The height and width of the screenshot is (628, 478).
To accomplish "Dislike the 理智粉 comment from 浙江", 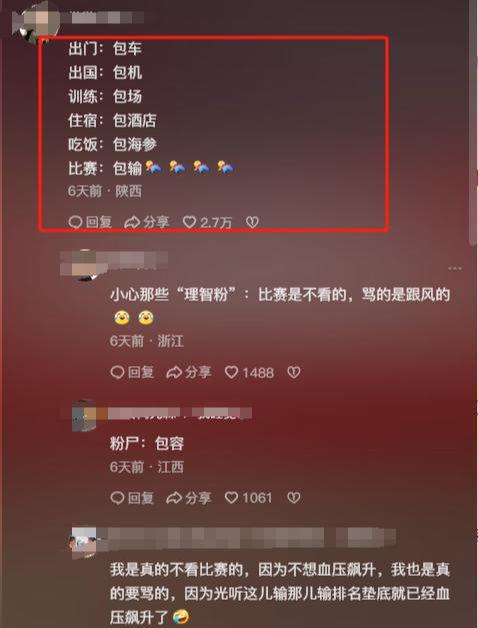I will (x=294, y=373).
